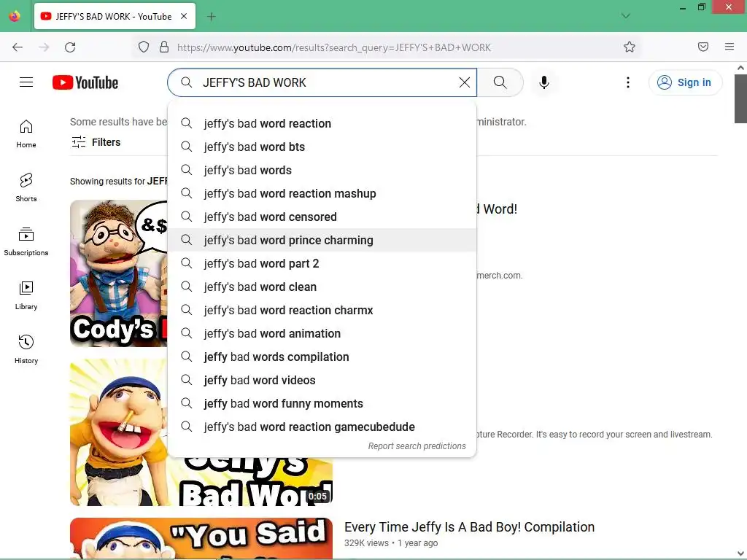Screen dimensions: 747x560
Task: Close the JEFFY'S BAD WORK tab
Action: click(184, 16)
